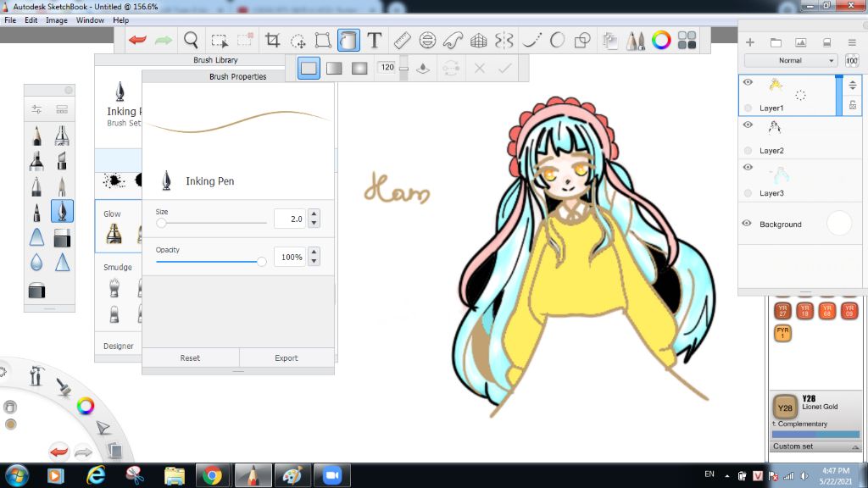This screenshot has width=868, height=488.
Task: Select the French Curve tool
Action: coord(453,40)
